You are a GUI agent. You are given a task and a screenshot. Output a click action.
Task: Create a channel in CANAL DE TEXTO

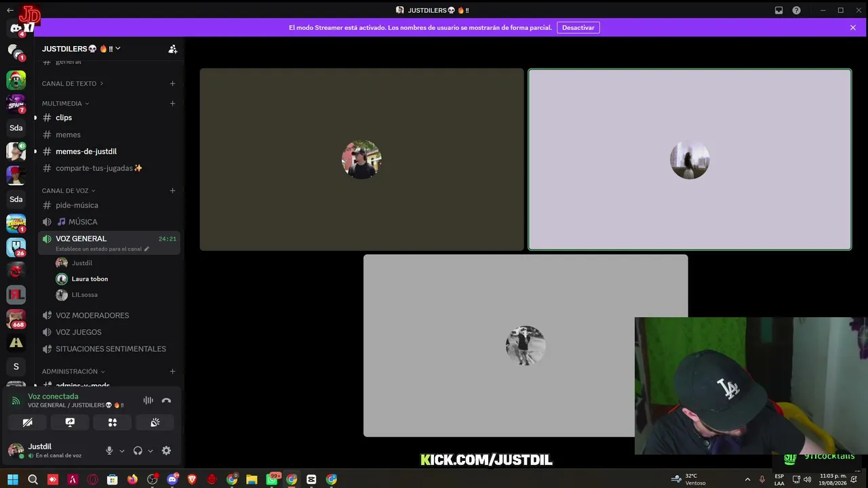click(172, 83)
